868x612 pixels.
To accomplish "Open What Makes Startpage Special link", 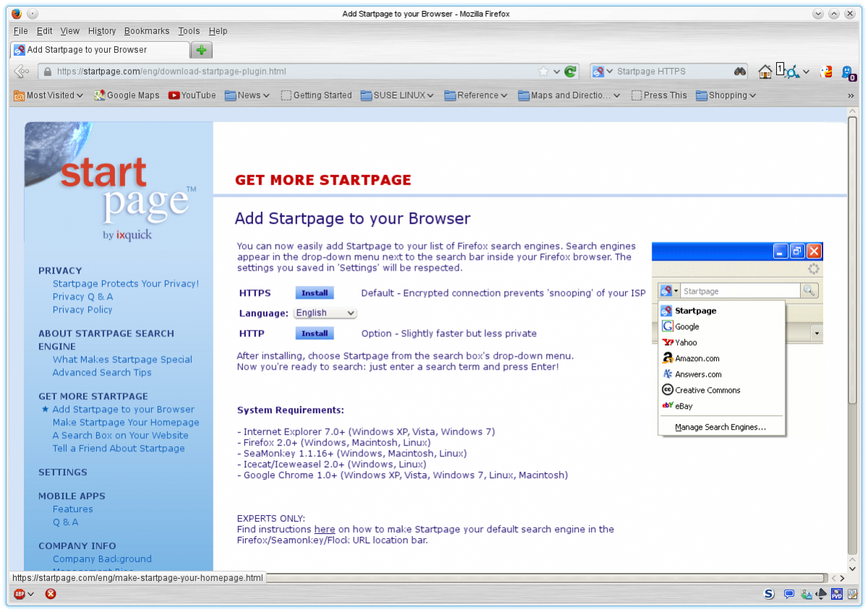I will pos(122,360).
